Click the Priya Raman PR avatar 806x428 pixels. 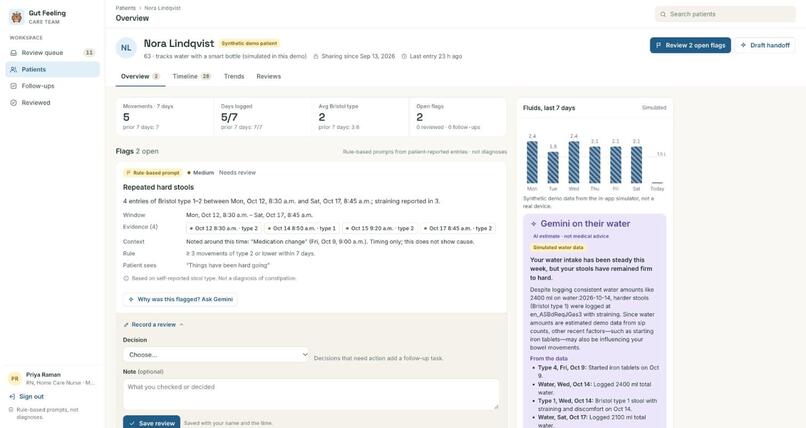15,379
